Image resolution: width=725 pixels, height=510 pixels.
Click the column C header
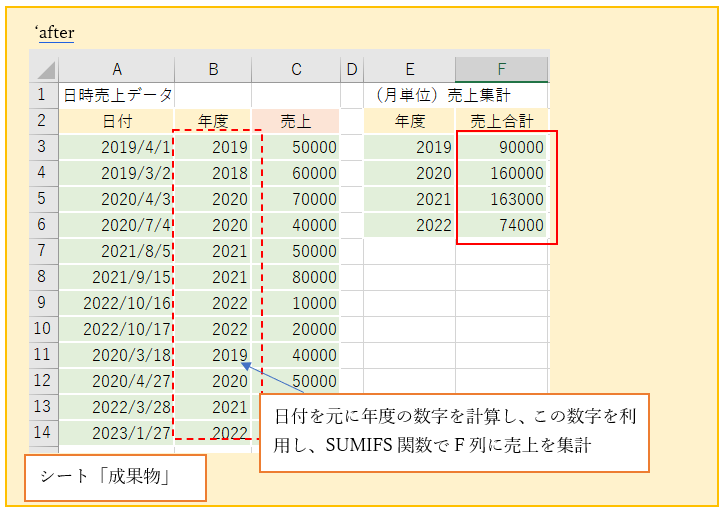tap(296, 69)
